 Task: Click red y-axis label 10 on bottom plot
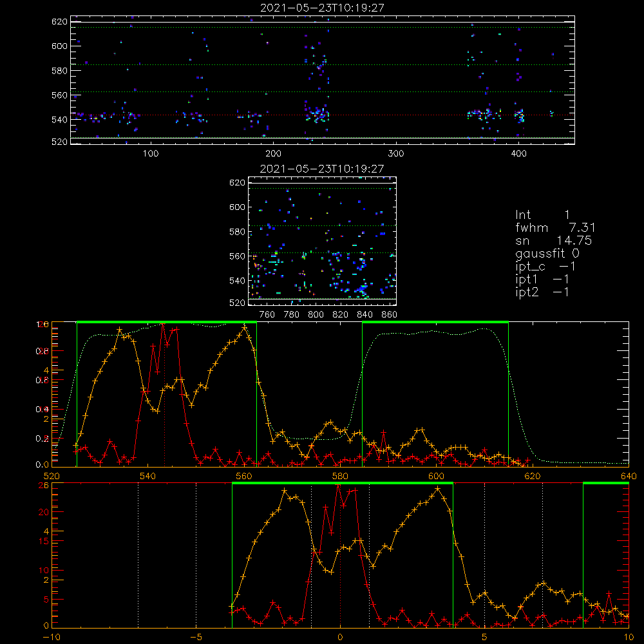click(44, 571)
